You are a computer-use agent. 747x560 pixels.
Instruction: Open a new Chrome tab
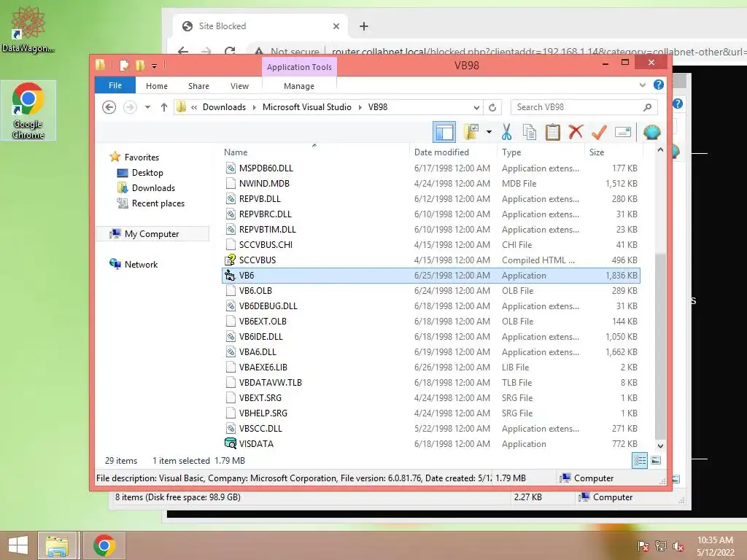pos(364,26)
